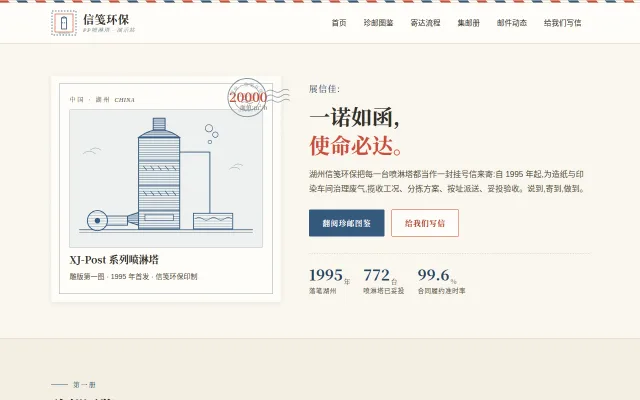Click the 喷淋塔已妥投 label

[x=384, y=291]
